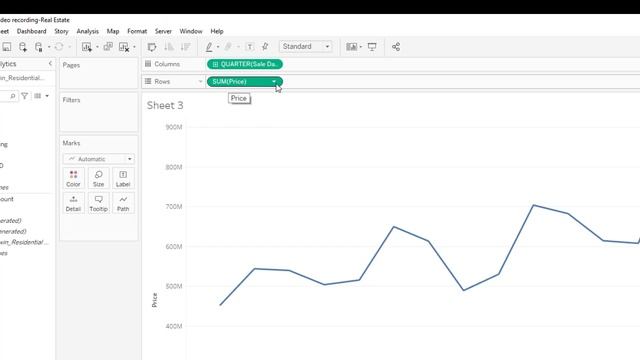Screen dimensions: 640x360
Task: Click the Fix axes pin icon
Action: pos(265,47)
